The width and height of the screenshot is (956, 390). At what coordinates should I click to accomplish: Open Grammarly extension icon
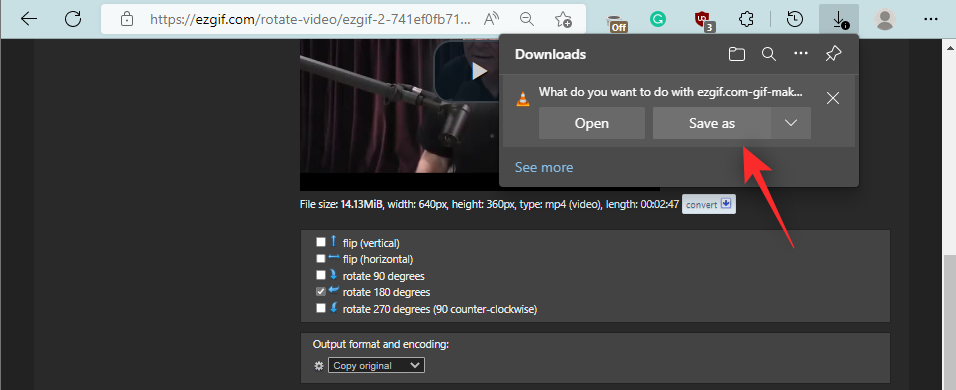coord(657,20)
